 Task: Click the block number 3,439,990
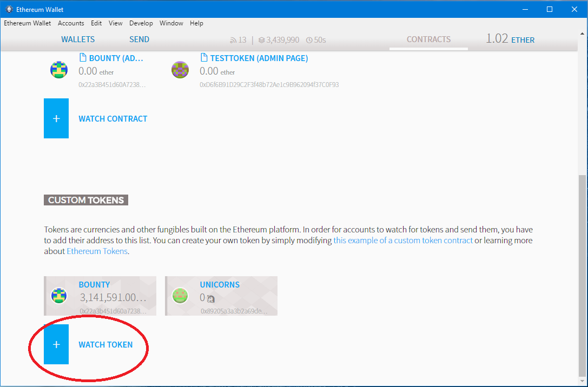(283, 39)
